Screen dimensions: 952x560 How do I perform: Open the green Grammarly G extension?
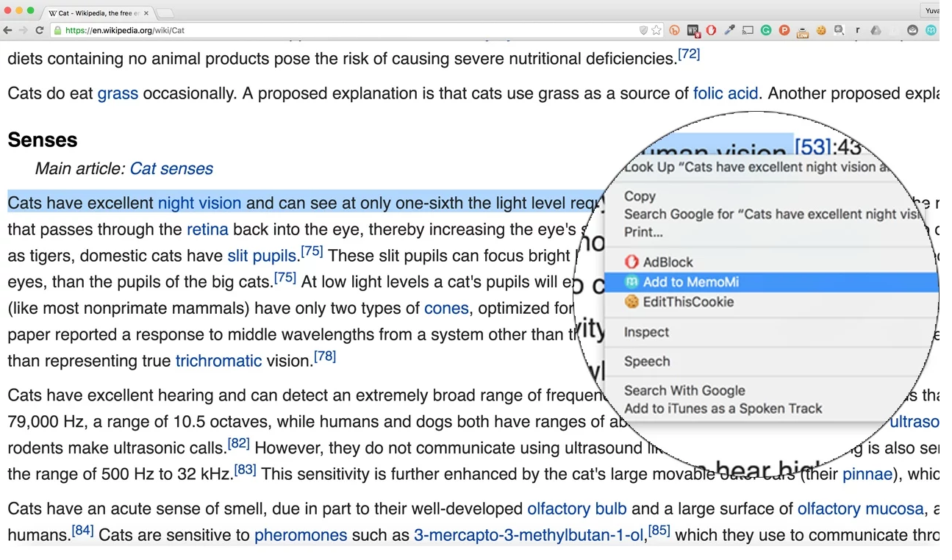tap(766, 30)
